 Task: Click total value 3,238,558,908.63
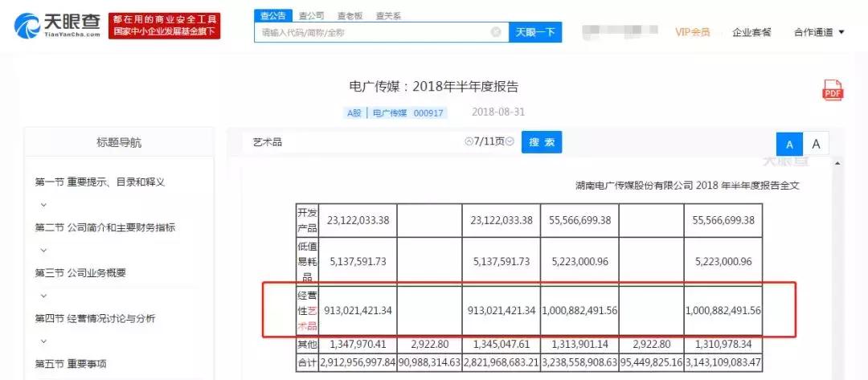tap(579, 362)
